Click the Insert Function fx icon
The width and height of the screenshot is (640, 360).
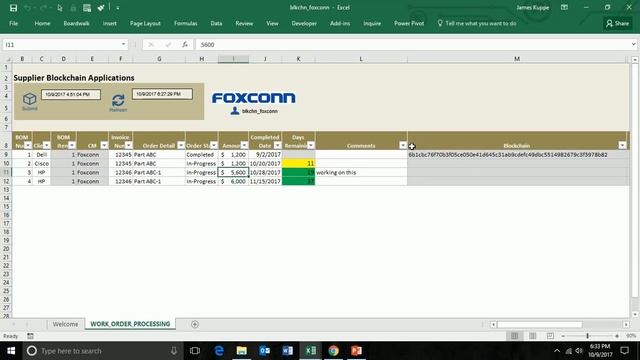185,44
